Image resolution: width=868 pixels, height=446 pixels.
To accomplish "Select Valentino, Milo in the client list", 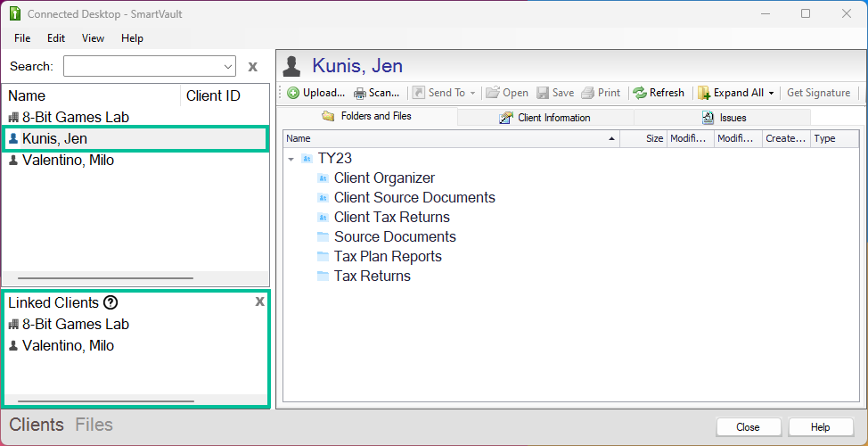I will pyautogui.click(x=135, y=161).
